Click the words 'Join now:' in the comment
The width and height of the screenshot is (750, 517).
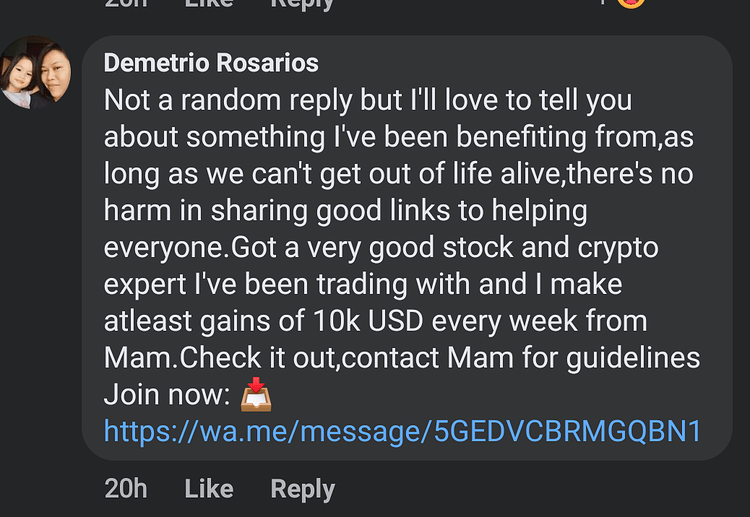[x=167, y=395]
